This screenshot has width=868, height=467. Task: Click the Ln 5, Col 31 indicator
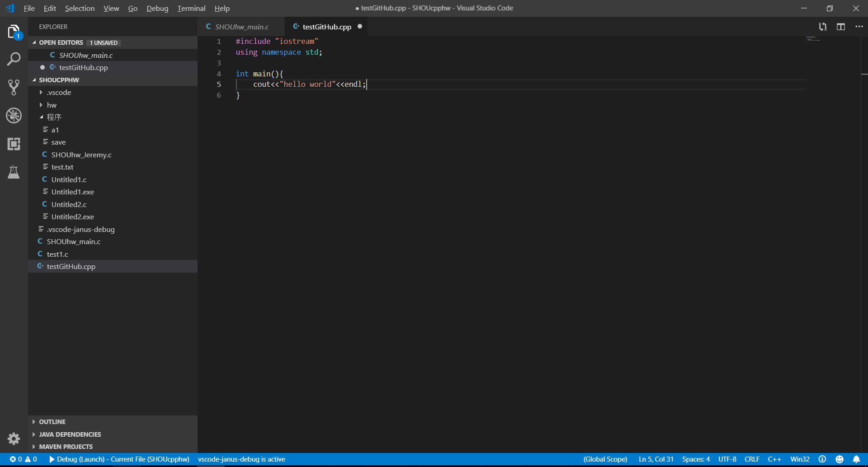pyautogui.click(x=656, y=459)
